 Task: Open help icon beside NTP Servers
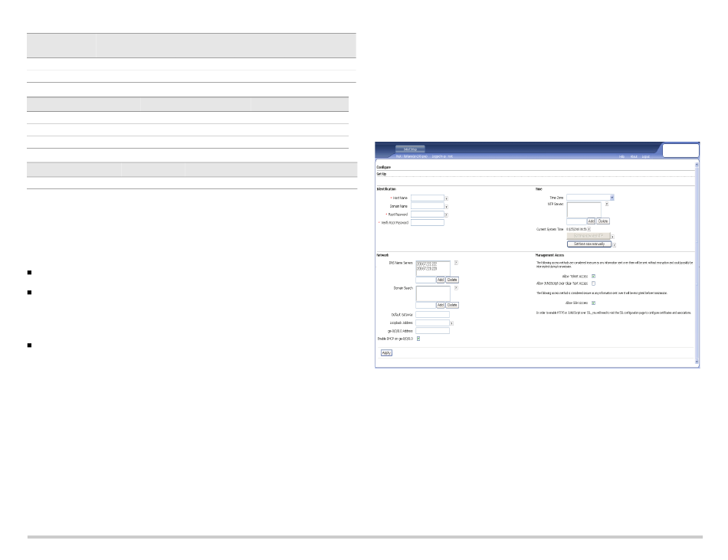pyautogui.click(x=606, y=204)
